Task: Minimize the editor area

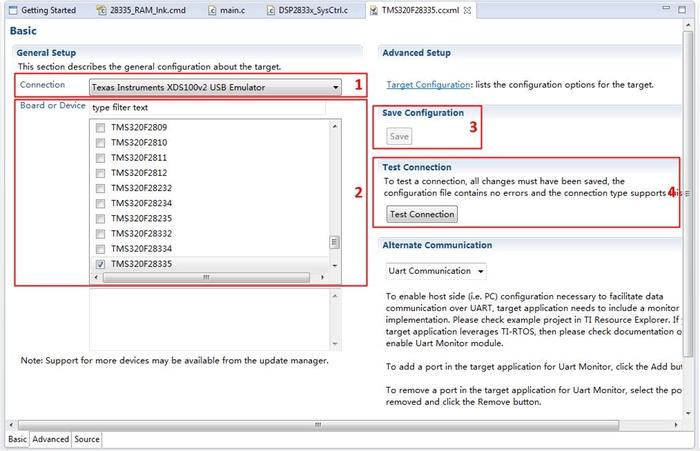Action: (x=666, y=8)
